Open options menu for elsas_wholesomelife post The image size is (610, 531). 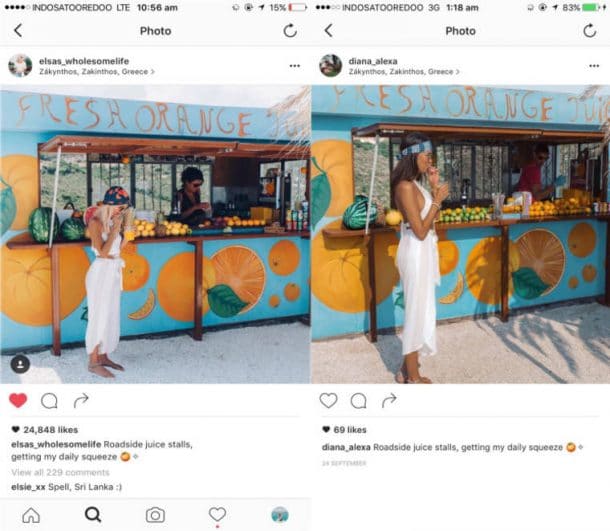(x=294, y=66)
